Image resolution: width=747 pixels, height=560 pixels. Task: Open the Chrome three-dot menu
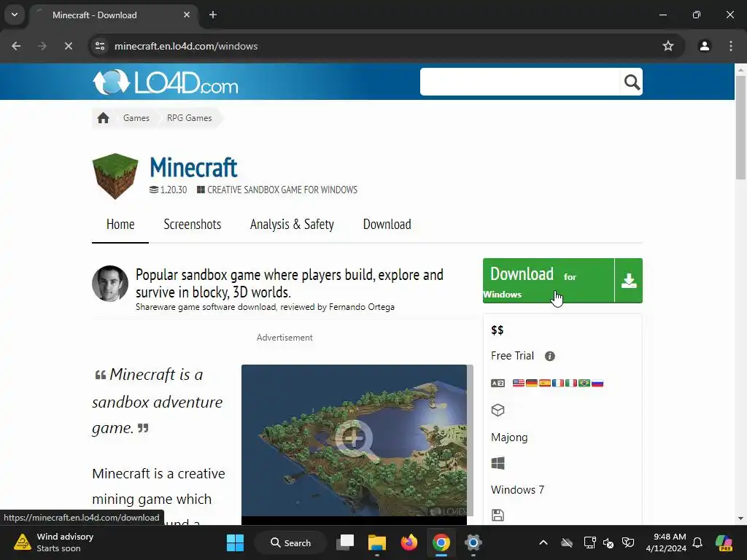731,46
